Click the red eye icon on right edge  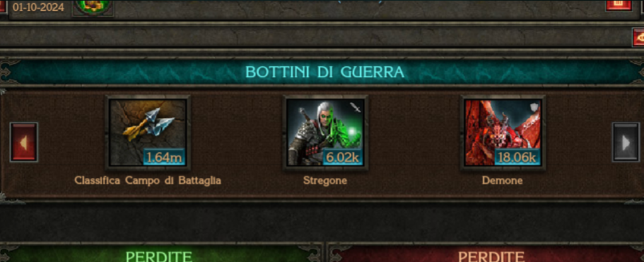click(x=638, y=39)
